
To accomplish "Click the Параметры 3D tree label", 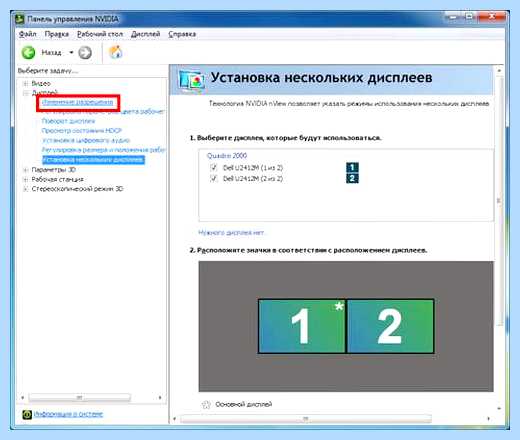I will [x=53, y=170].
